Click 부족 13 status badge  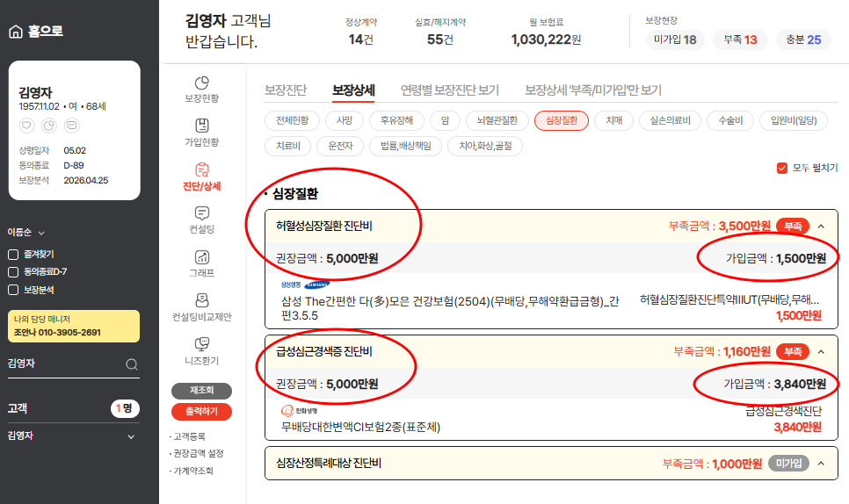(740, 40)
